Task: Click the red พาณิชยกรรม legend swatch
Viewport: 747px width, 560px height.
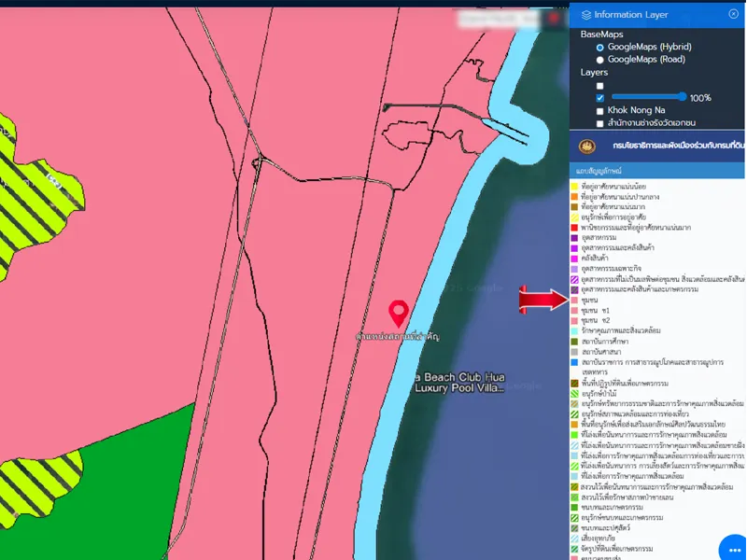Action: pos(575,227)
